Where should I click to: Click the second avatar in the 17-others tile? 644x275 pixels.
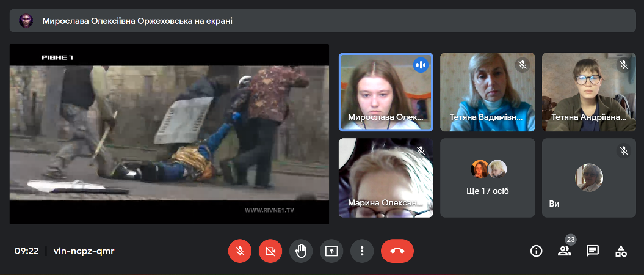(x=497, y=169)
